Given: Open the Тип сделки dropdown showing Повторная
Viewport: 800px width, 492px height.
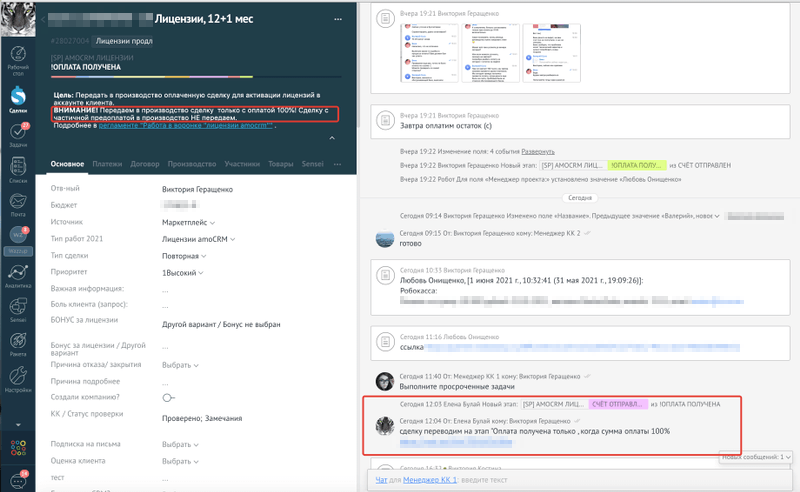Looking at the screenshot, I should point(187,255).
